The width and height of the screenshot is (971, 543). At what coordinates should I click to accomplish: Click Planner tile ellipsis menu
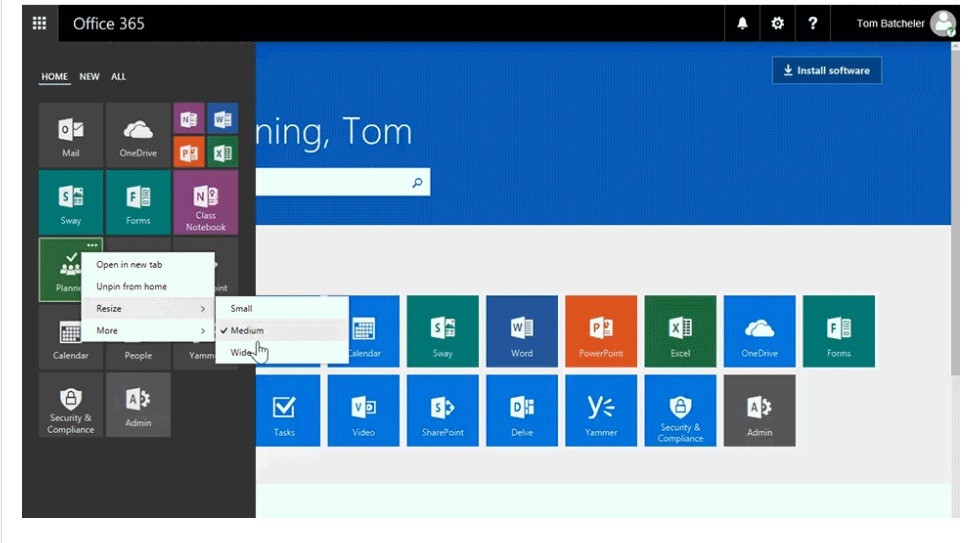[x=92, y=245]
